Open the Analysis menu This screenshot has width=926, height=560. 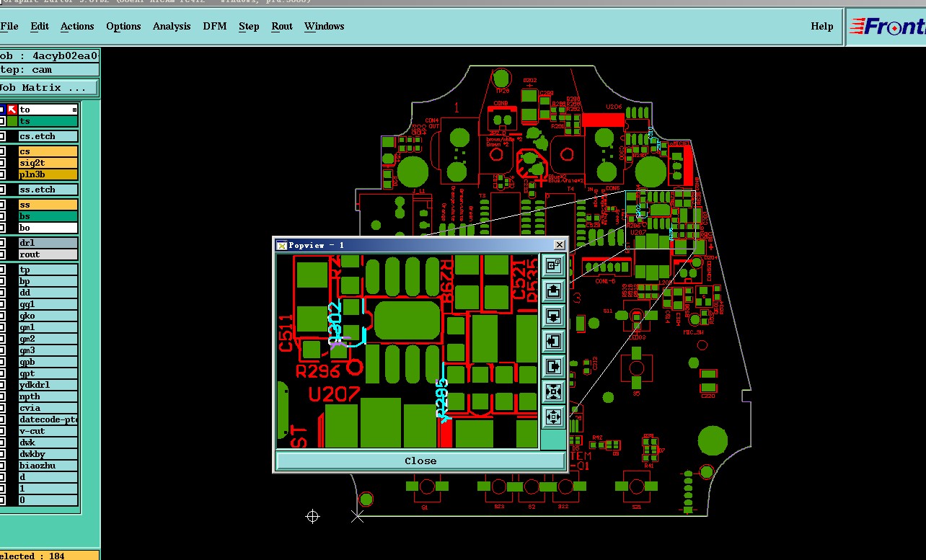click(x=172, y=26)
